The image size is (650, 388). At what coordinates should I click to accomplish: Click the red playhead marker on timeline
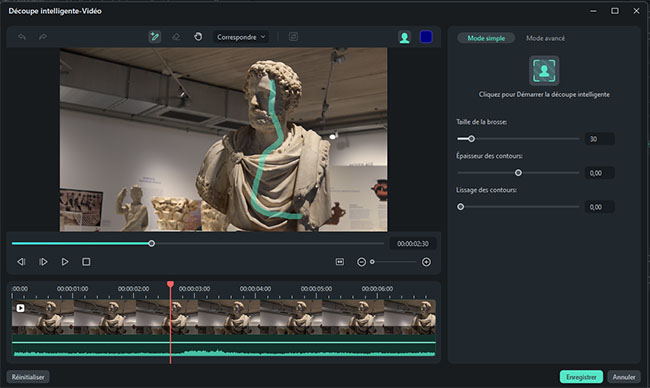170,284
